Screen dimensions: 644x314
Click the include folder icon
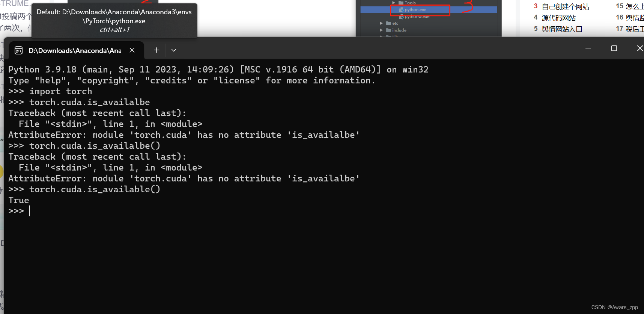tap(389, 30)
